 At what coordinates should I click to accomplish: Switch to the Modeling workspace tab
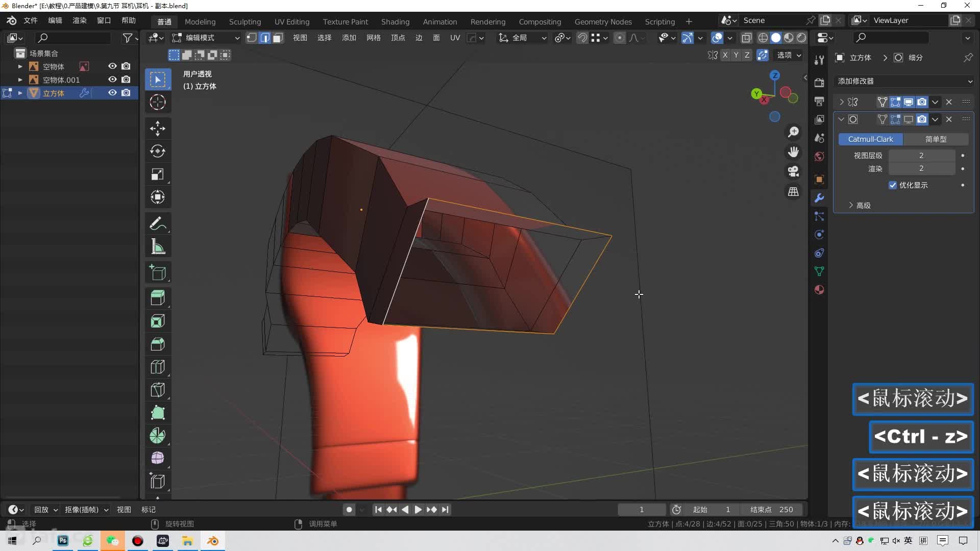click(200, 21)
